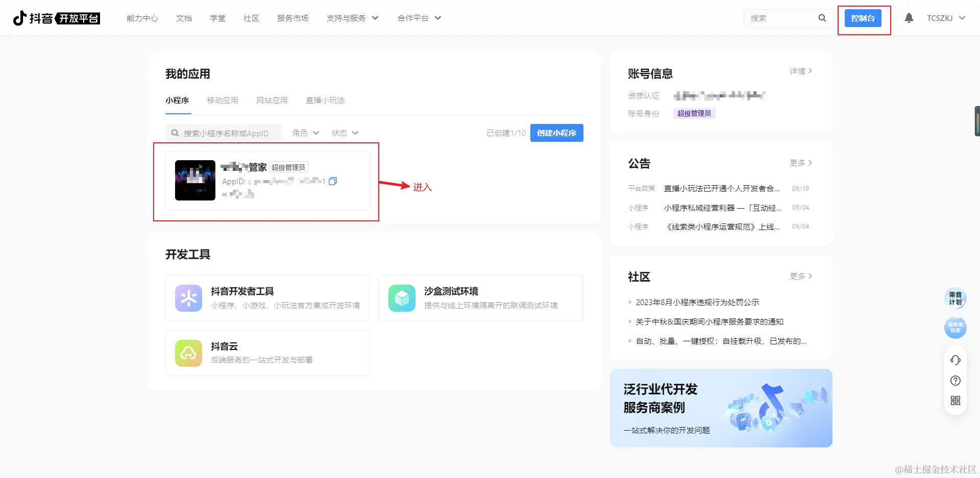Open 更多 link in 公告 section
This screenshot has height=478, width=980.
[x=801, y=163]
